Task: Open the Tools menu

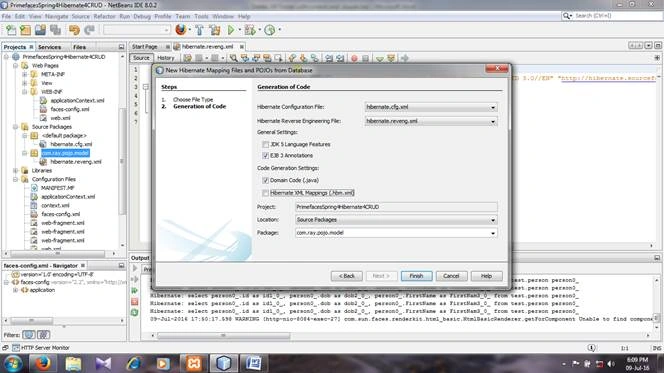Action: tap(201, 17)
